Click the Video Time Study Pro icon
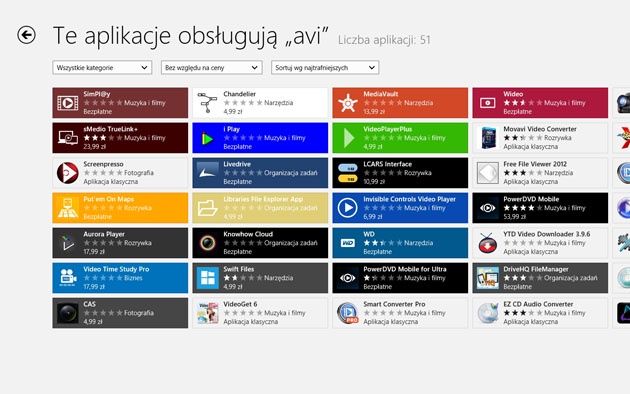 (x=68, y=278)
